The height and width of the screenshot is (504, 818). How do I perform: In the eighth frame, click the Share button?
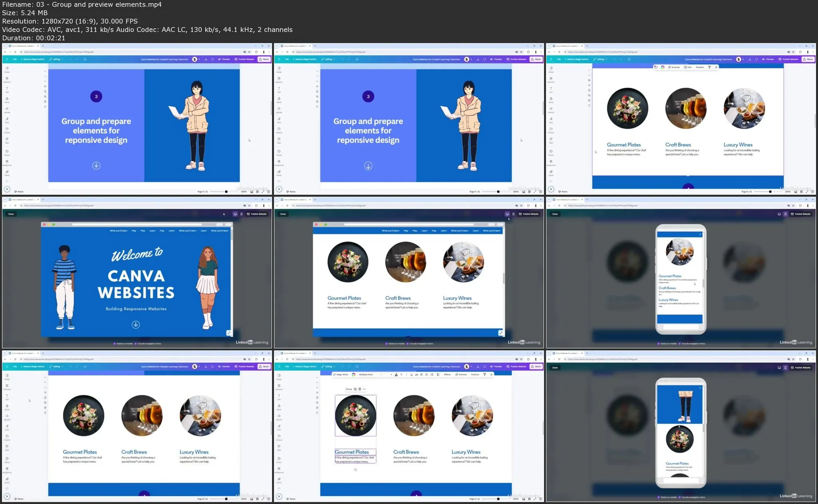(536, 366)
